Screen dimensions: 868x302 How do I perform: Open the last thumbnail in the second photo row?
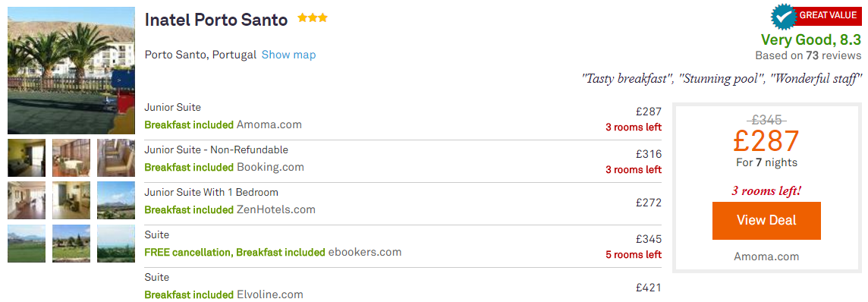pyautogui.click(x=116, y=200)
